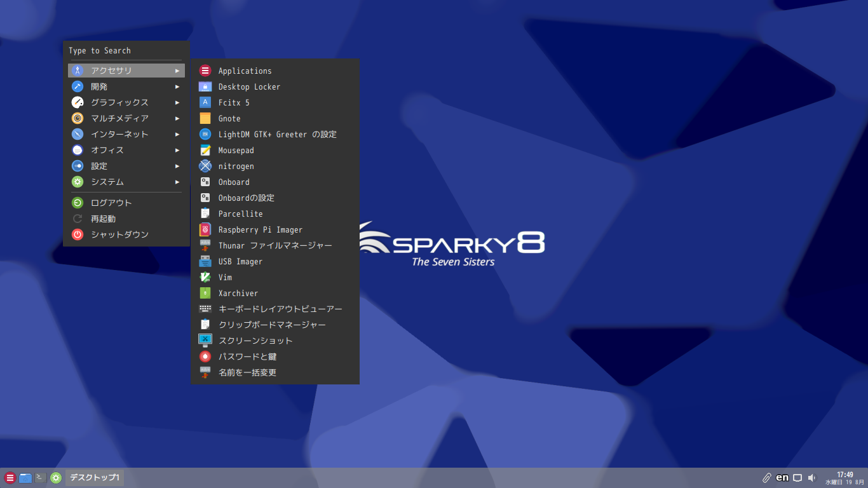
Task: Select 名前を一括変更 entry
Action: pyautogui.click(x=275, y=372)
